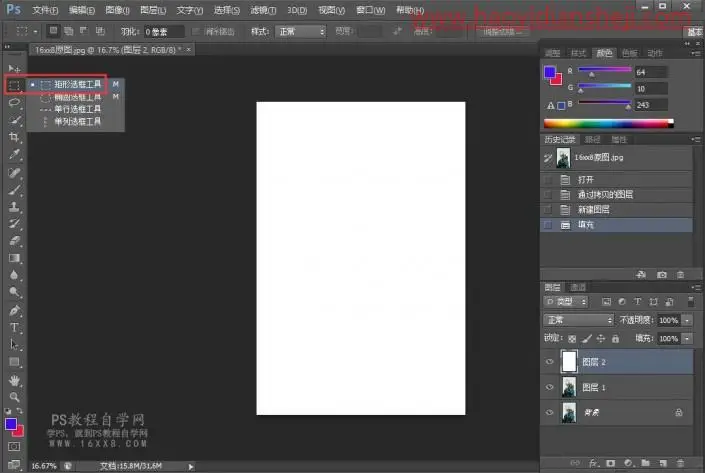
Task: Toggle lock transparent pixels in Layers panel
Action: pyautogui.click(x=572, y=339)
